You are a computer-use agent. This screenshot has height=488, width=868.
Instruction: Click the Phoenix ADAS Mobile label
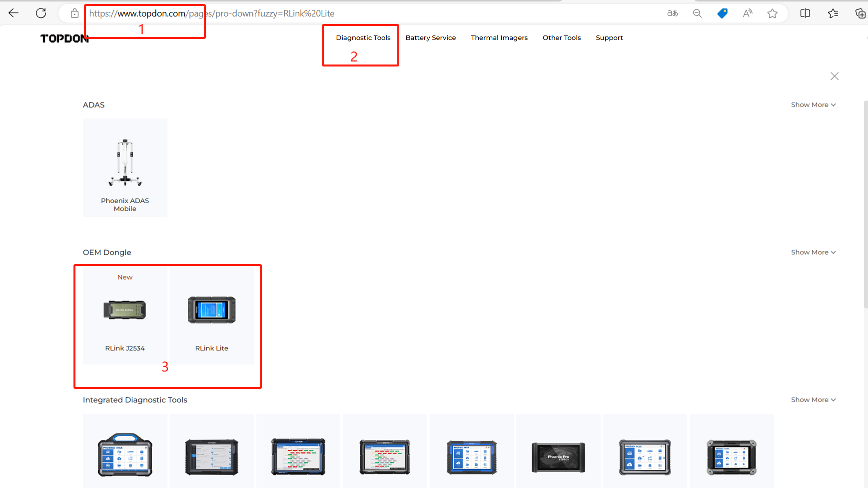pyautogui.click(x=125, y=204)
